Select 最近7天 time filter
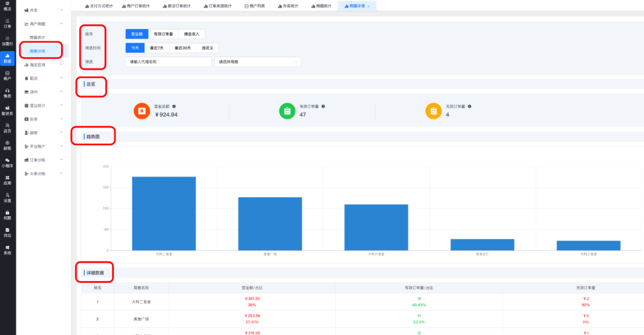The image size is (644, 335). (x=157, y=48)
